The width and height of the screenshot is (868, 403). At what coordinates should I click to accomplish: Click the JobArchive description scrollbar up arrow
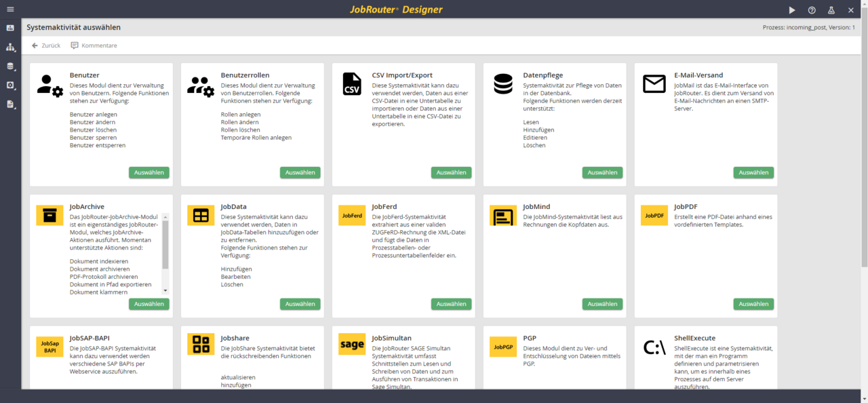[165, 216]
